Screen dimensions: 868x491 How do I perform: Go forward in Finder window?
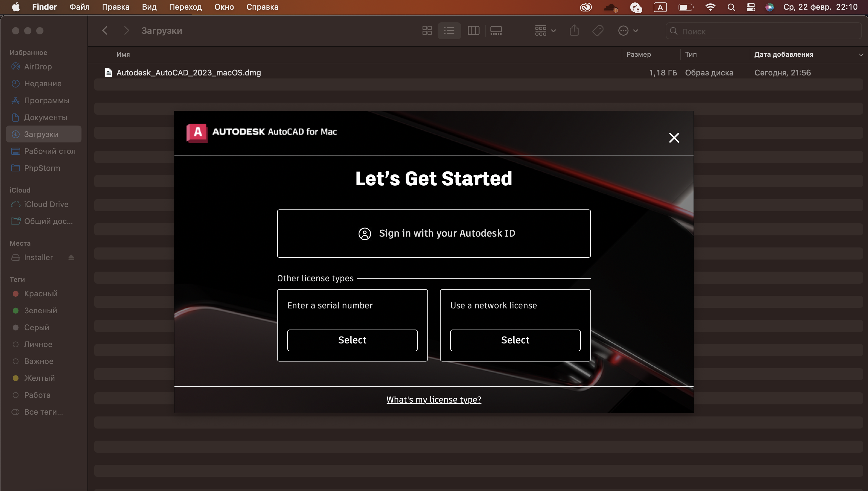pyautogui.click(x=126, y=31)
